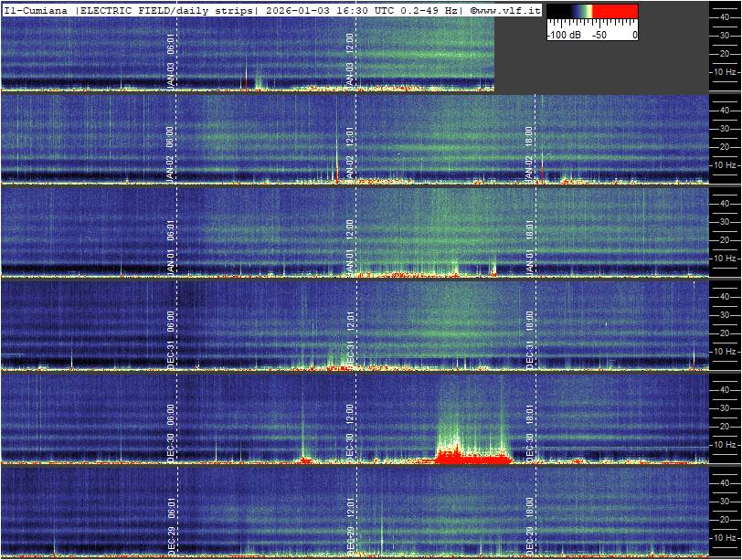The image size is (742, 560).
Task: Click the www.vlf.it link in header
Action: (x=509, y=9)
